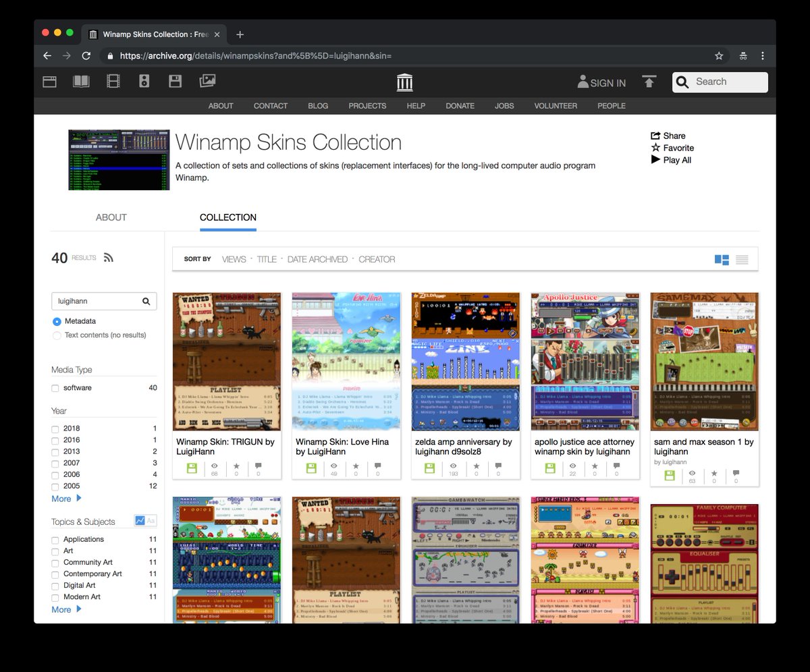Show topics as graph view icon
The height and width of the screenshot is (672, 810).
pos(140,520)
